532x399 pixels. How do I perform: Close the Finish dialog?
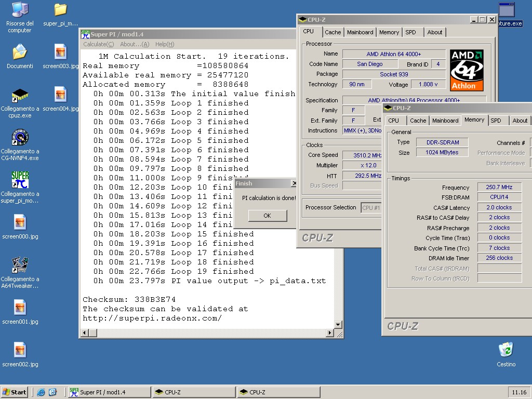tap(294, 183)
